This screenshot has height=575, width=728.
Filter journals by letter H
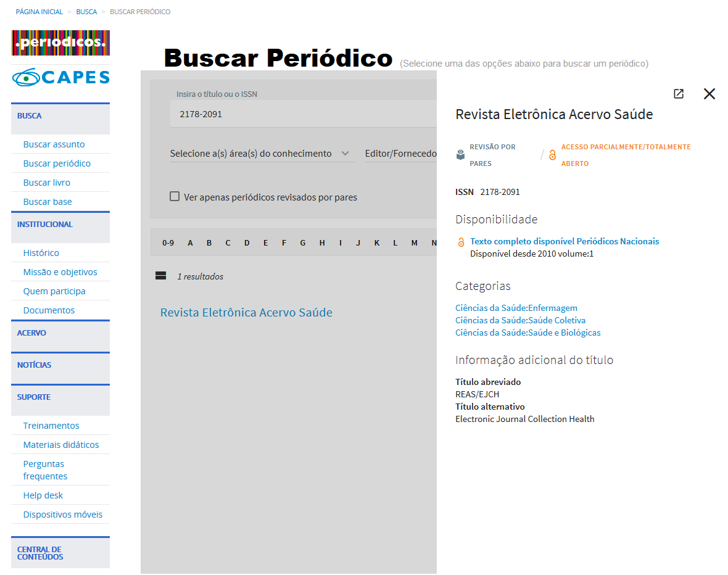click(322, 243)
